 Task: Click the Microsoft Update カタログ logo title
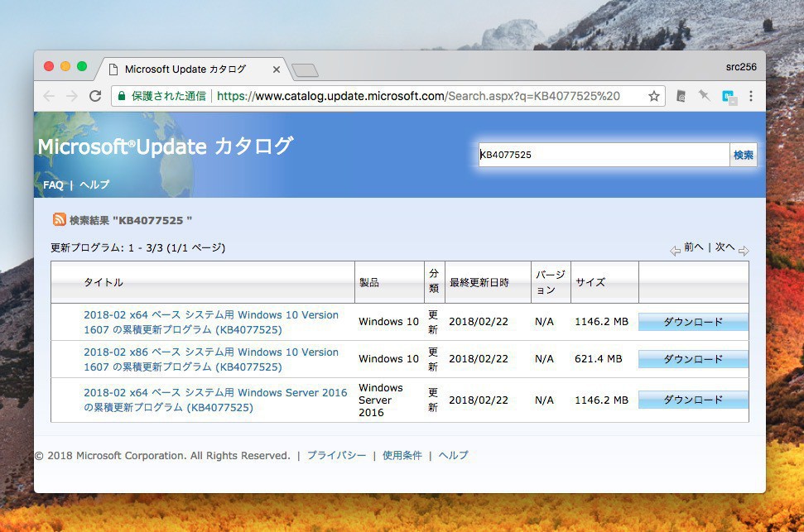[165, 146]
